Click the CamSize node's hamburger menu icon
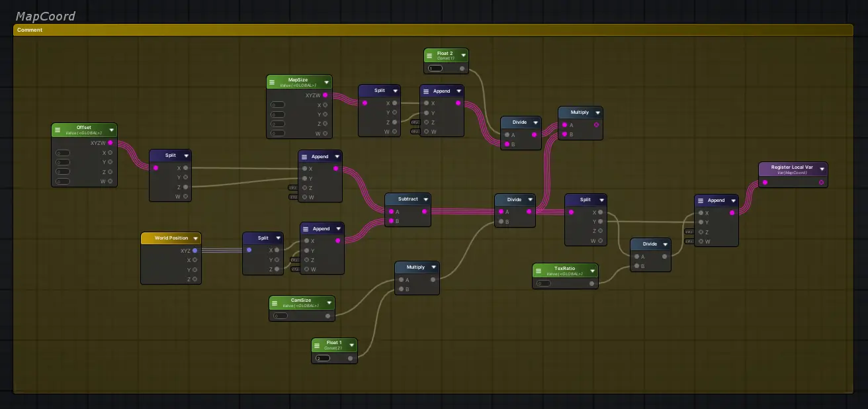 275,302
